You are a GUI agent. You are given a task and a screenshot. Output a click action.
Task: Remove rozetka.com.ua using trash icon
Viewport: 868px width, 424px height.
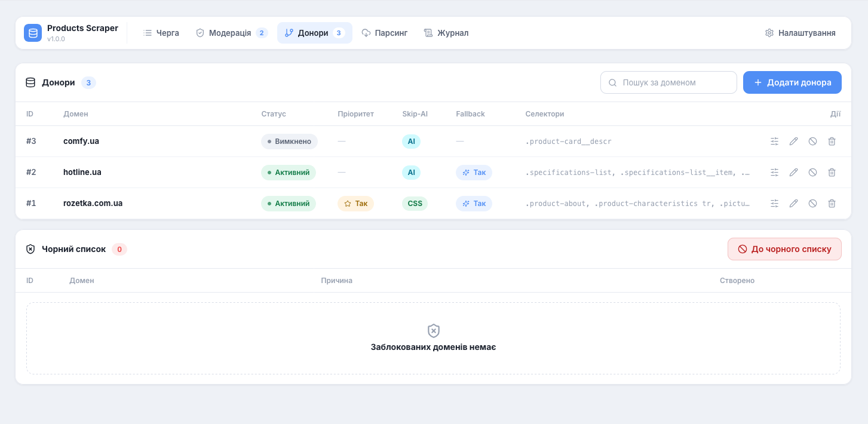pyautogui.click(x=832, y=204)
